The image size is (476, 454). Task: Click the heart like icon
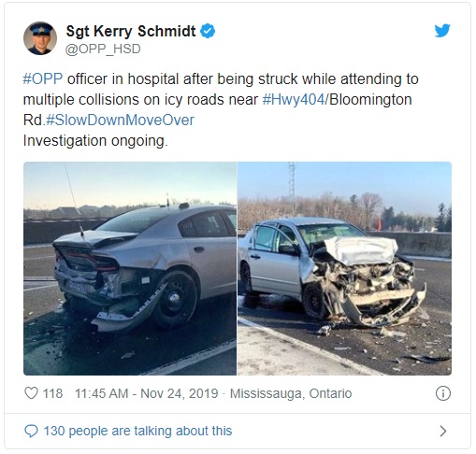click(31, 393)
